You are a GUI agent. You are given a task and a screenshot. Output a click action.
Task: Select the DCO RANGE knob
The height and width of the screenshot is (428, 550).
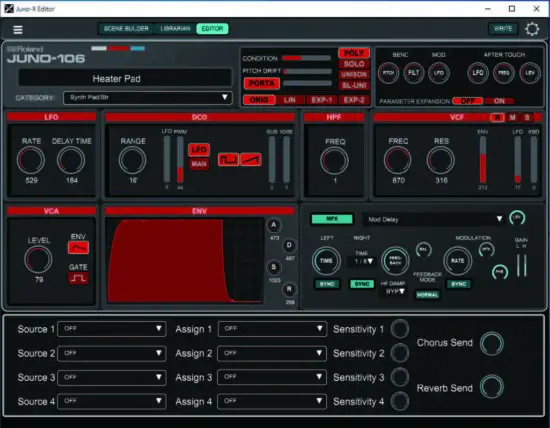(x=133, y=160)
